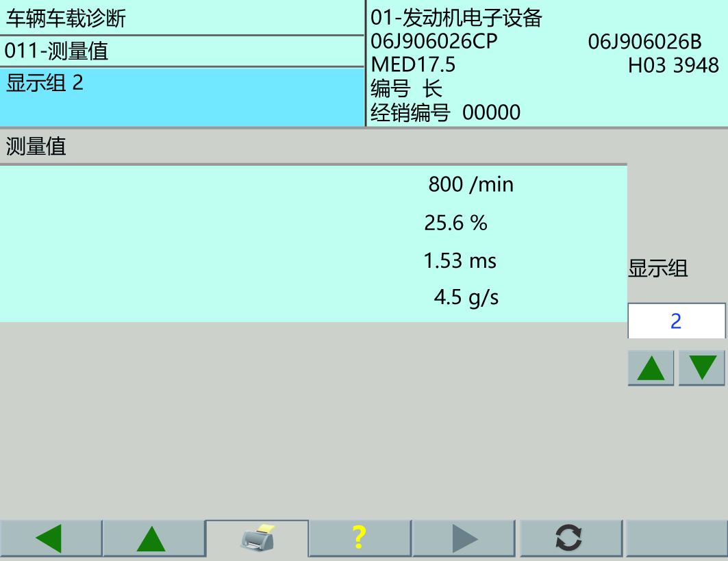The height and width of the screenshot is (561, 728).
Task: Click the back arrow navigation icon
Action: [x=51, y=538]
